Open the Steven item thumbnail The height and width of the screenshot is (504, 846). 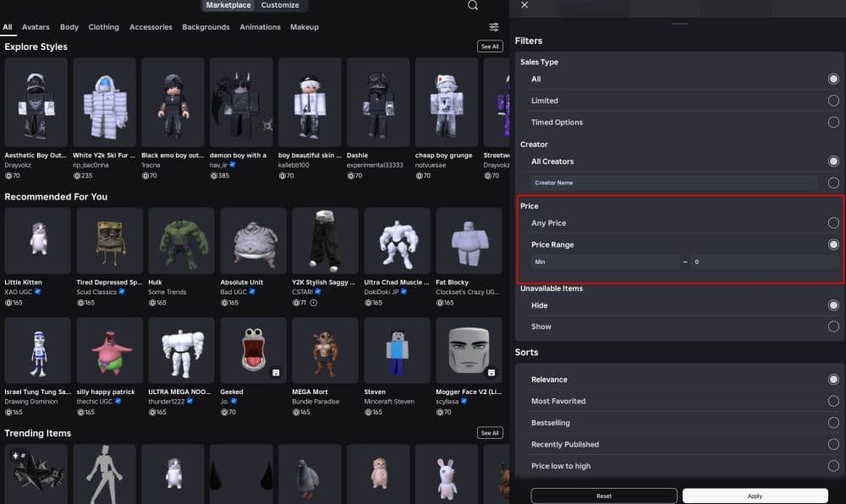[397, 350]
